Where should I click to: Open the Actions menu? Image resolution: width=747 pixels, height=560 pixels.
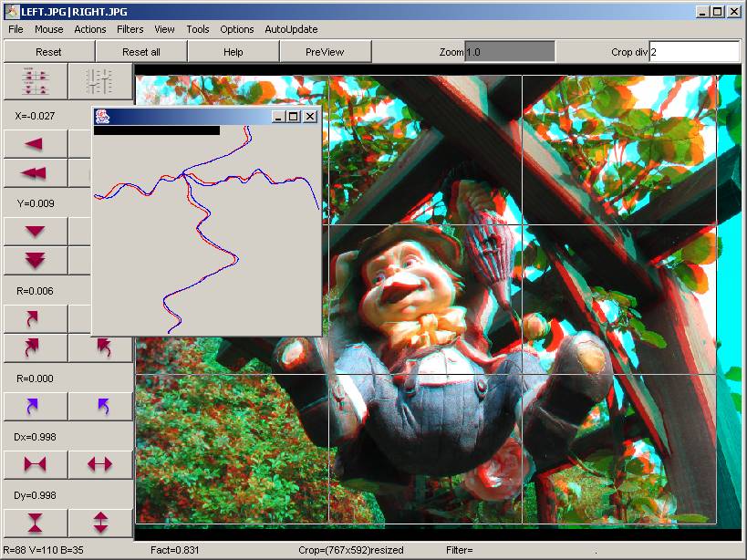click(90, 29)
